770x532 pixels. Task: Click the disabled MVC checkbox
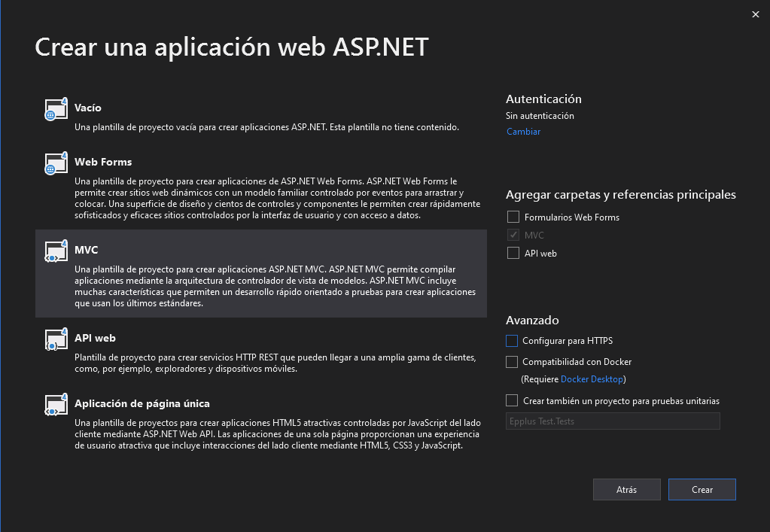513,235
